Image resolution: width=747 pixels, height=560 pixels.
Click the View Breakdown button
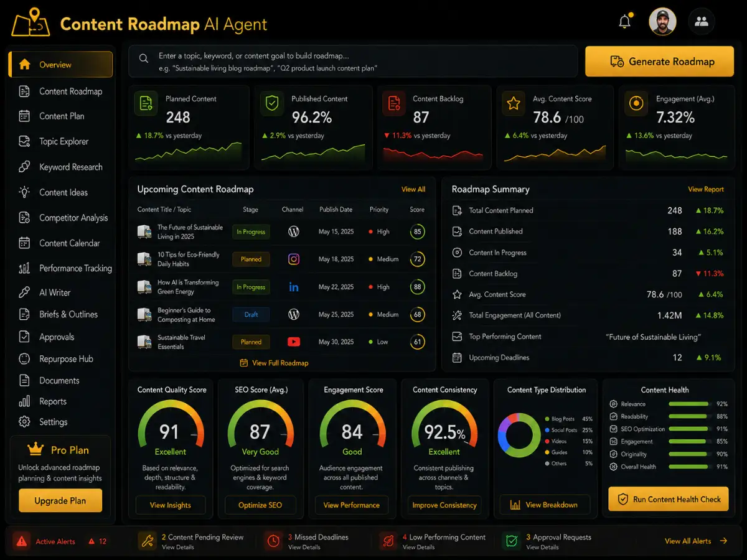pyautogui.click(x=544, y=505)
